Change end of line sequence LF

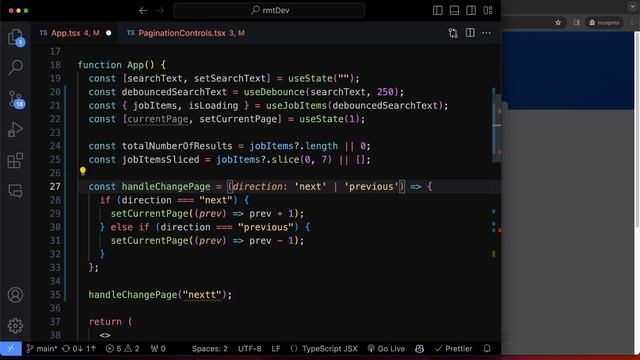pyautogui.click(x=276, y=349)
